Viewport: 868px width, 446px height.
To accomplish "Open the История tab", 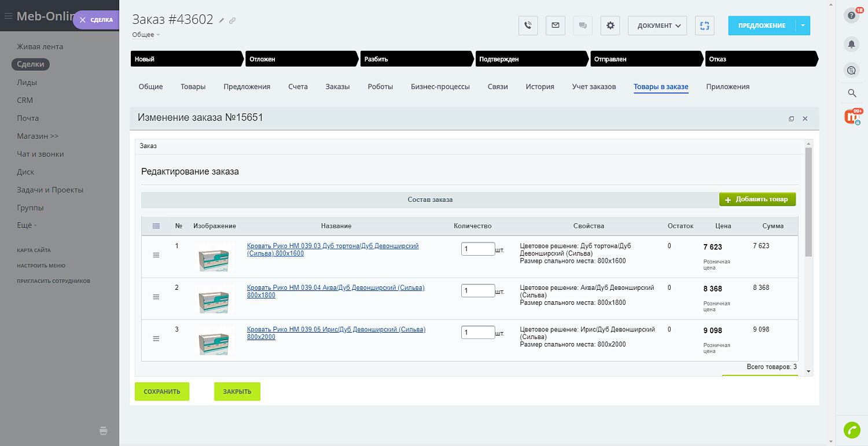I will 539,86.
